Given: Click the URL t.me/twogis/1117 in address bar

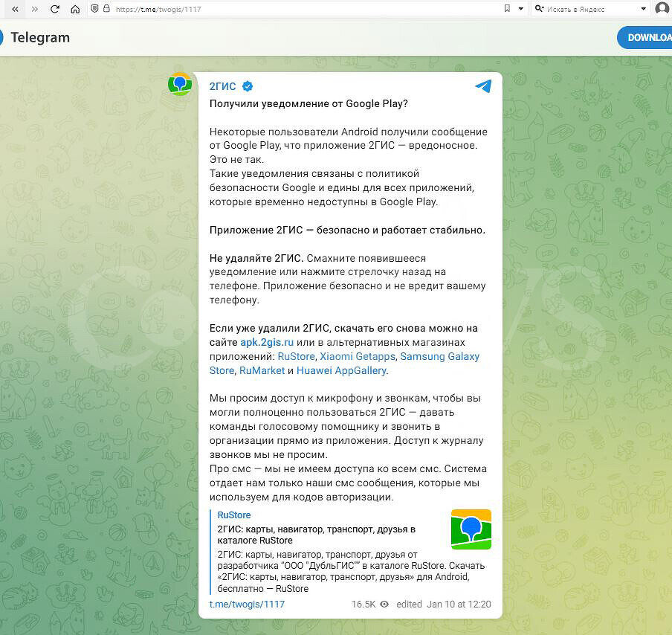Looking at the screenshot, I should point(158,10).
